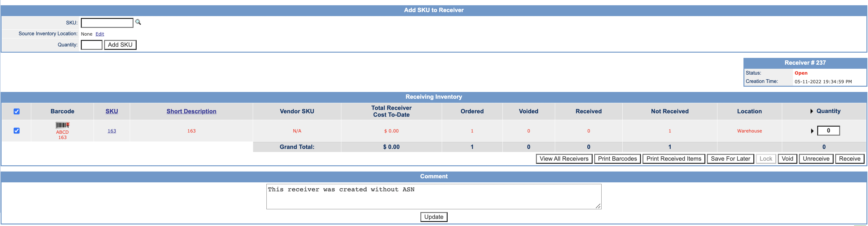Click the Warehouse location cell
The width and height of the screenshot is (868, 226).
coord(749,131)
